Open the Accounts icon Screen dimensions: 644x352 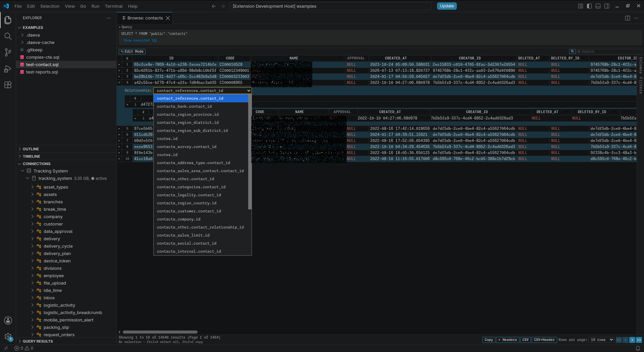click(x=8, y=320)
